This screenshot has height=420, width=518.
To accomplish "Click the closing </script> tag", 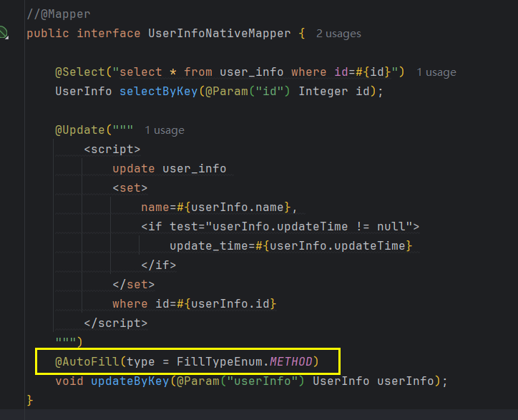I will pyautogui.click(x=116, y=323).
